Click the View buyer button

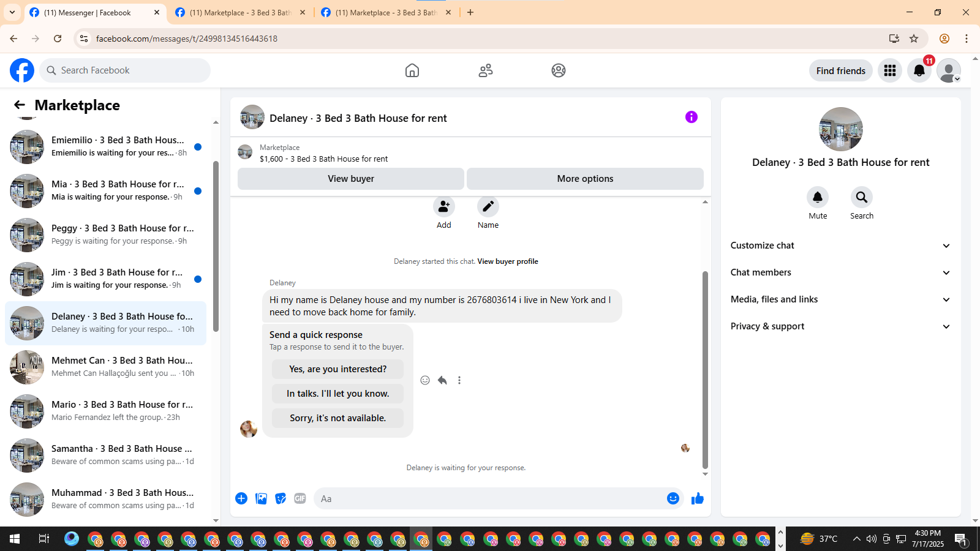[x=351, y=179]
